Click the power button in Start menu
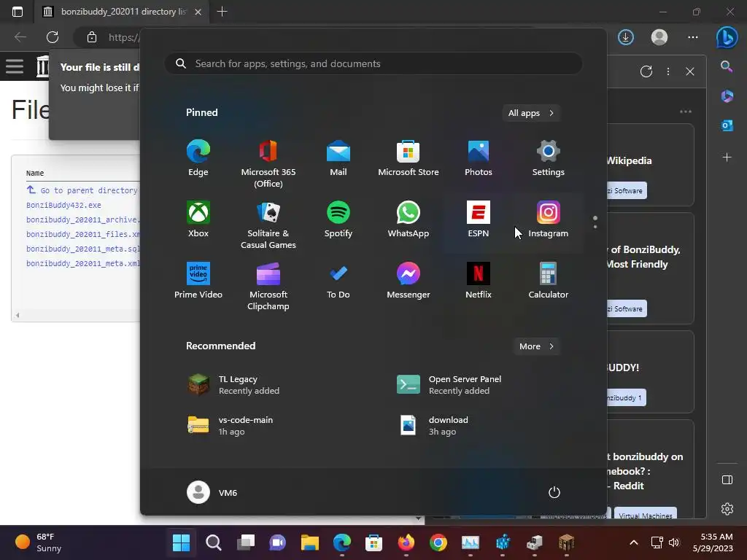This screenshot has height=560, width=747. [554, 492]
